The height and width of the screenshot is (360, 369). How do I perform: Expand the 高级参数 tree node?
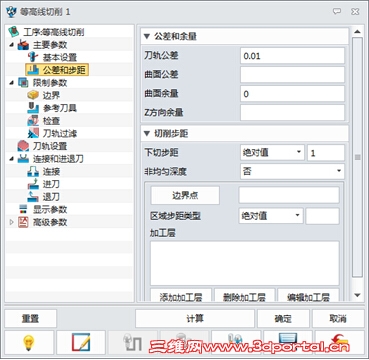point(12,222)
